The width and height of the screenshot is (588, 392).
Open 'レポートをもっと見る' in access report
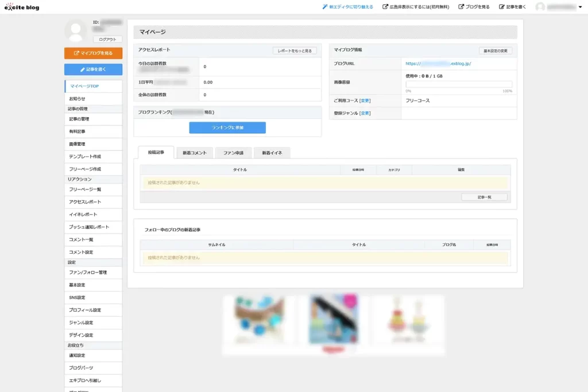[x=294, y=51]
